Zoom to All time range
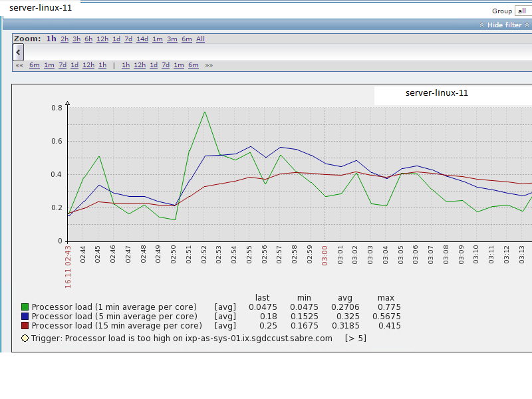 pyautogui.click(x=200, y=39)
